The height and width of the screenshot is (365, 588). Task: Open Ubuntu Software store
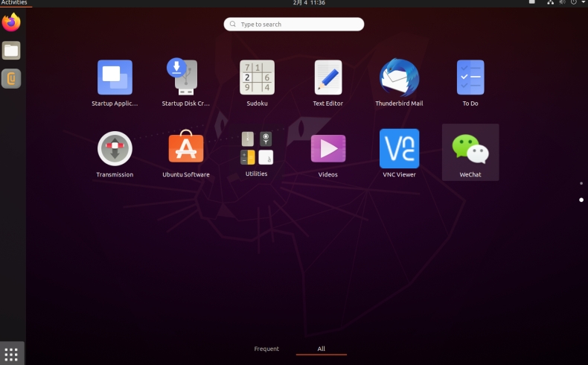[x=185, y=149]
